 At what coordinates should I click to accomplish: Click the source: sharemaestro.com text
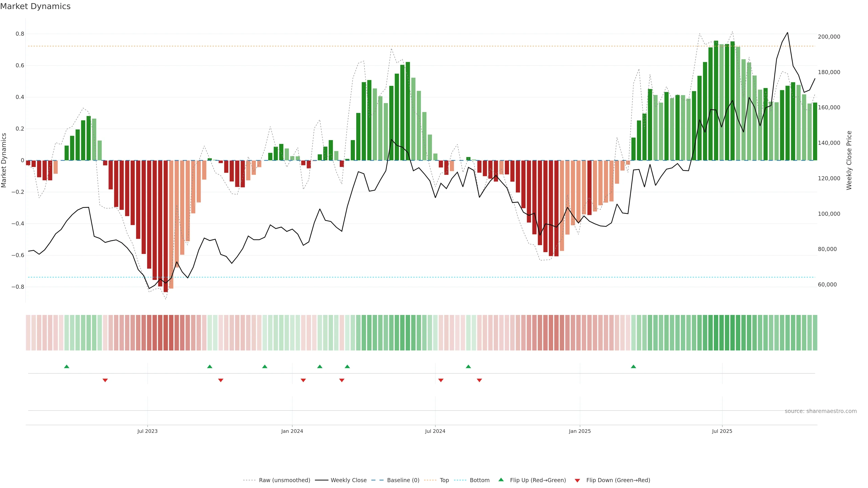(821, 411)
